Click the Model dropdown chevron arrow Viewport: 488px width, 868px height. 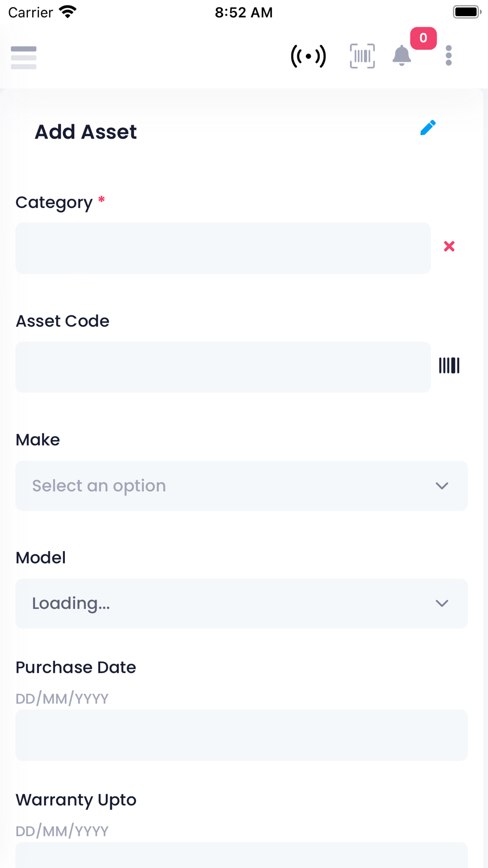pos(442,603)
